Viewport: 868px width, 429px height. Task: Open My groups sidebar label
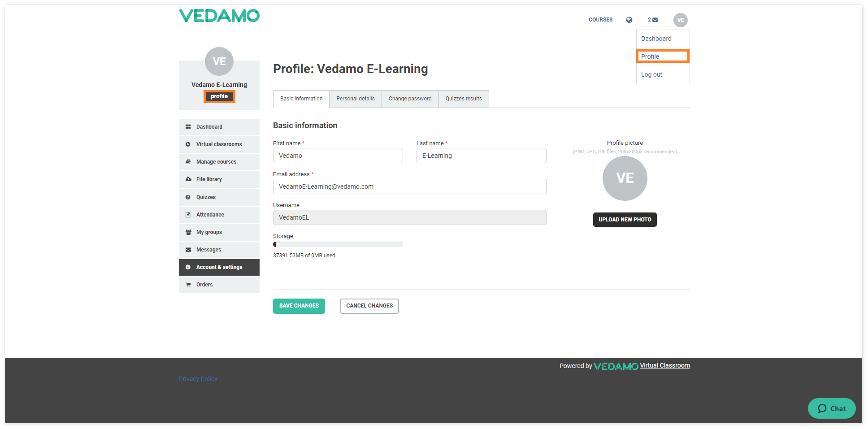point(209,232)
